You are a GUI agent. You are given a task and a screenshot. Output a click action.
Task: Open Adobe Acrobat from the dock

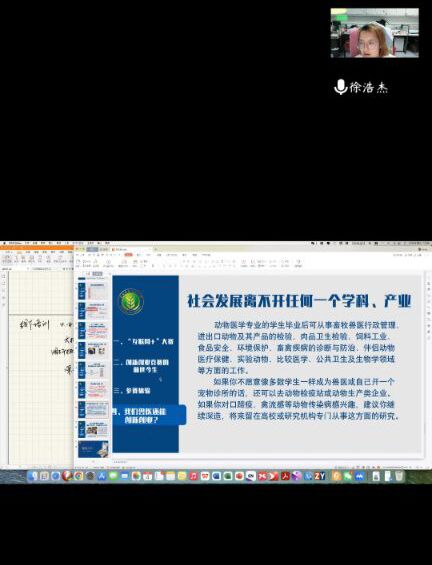pos(286,476)
